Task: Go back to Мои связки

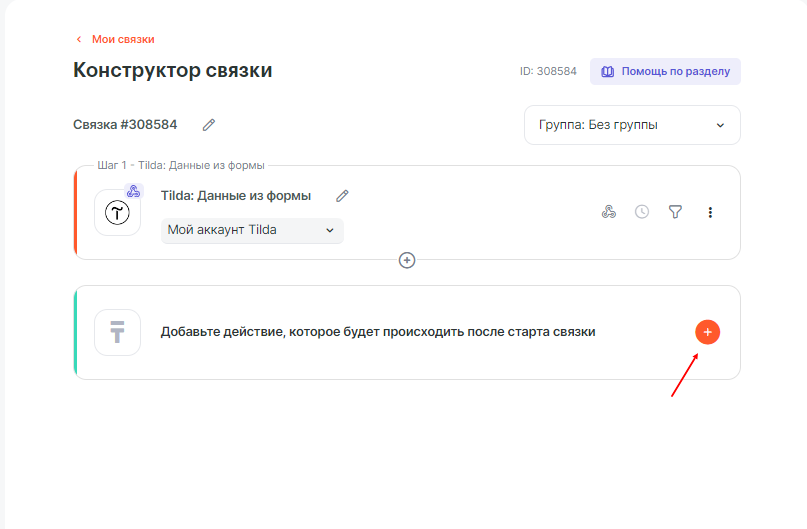Action: (x=123, y=39)
